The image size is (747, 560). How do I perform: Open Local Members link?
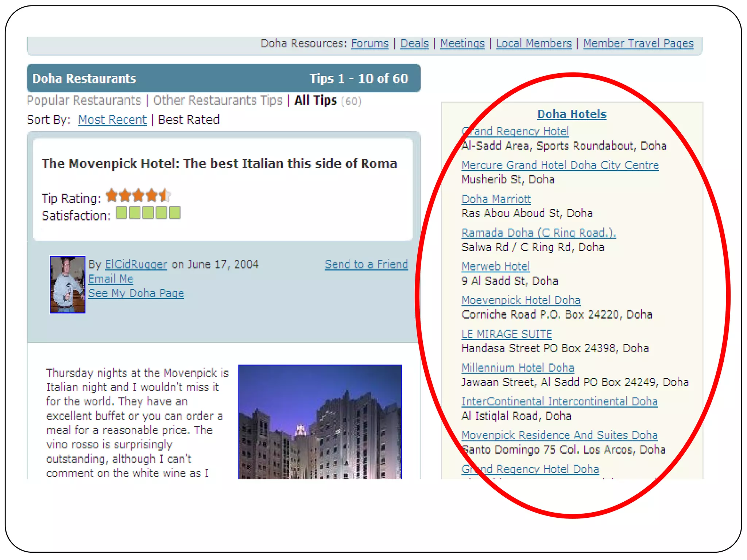[534, 44]
